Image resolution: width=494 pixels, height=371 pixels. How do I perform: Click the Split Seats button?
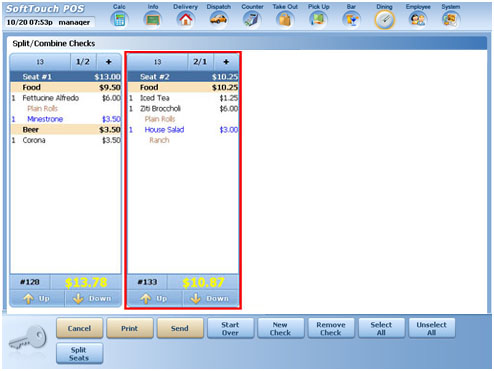pyautogui.click(x=79, y=354)
